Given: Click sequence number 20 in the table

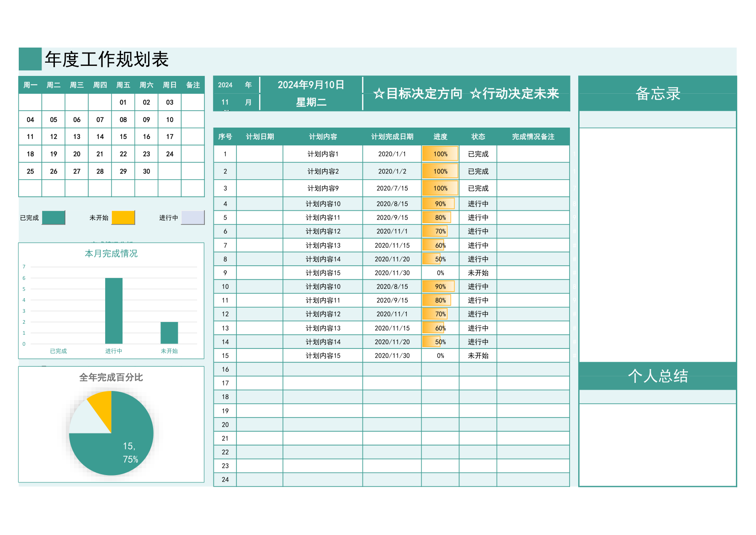Looking at the screenshot, I should click(x=225, y=425).
